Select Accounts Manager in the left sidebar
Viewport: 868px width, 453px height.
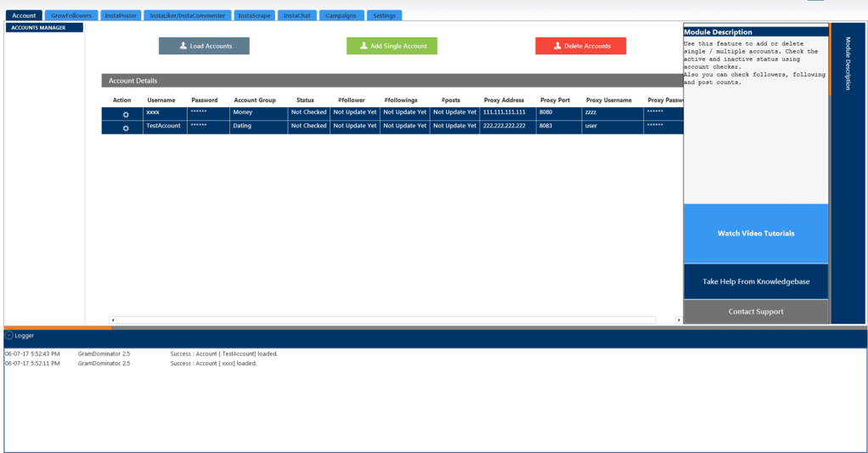(44, 27)
